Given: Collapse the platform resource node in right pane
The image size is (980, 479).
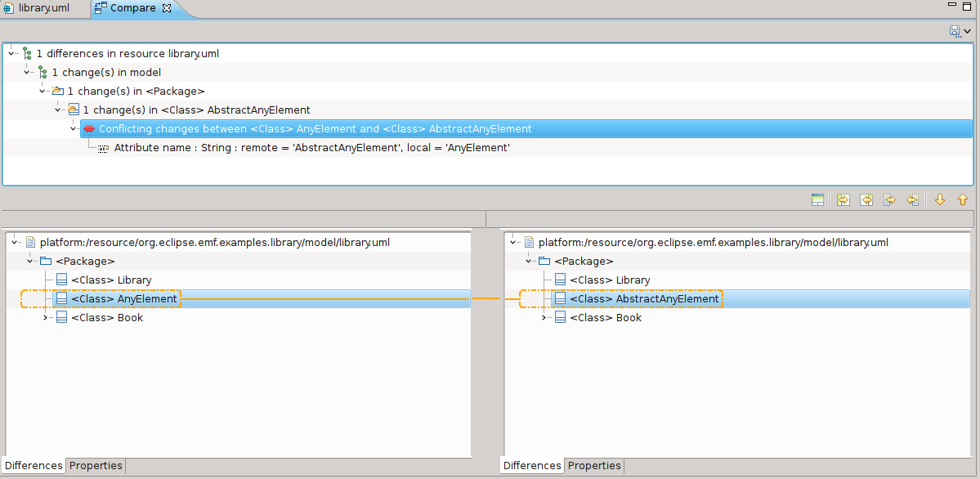Looking at the screenshot, I should (513, 242).
